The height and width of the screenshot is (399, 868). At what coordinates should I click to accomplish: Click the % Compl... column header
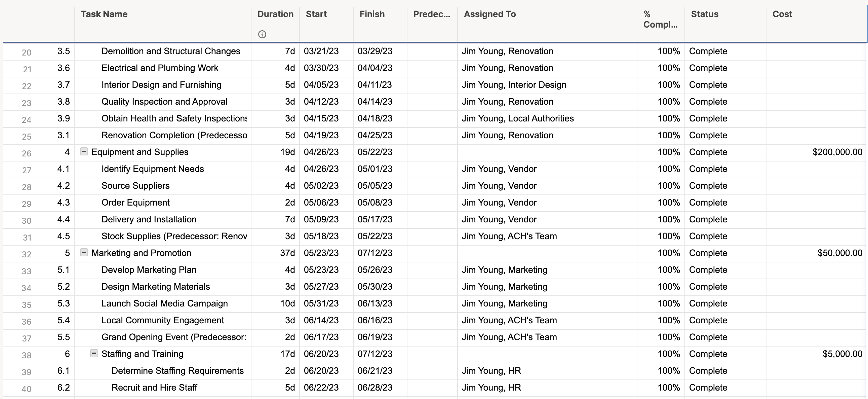[x=660, y=19]
